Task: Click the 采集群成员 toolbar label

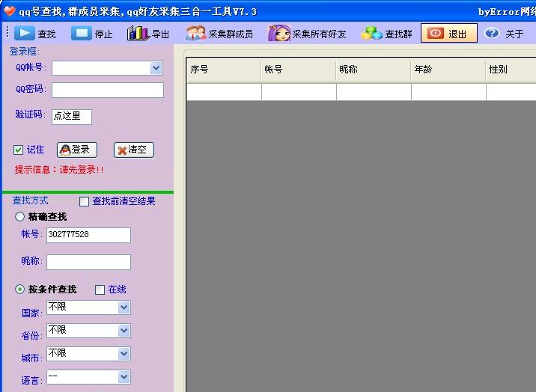Action: (x=231, y=34)
